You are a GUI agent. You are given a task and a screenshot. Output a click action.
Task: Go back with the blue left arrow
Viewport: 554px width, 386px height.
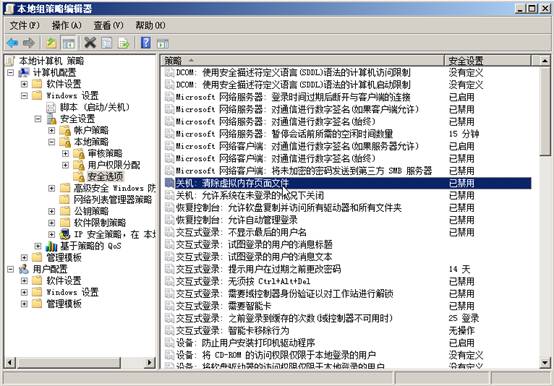coord(12,43)
